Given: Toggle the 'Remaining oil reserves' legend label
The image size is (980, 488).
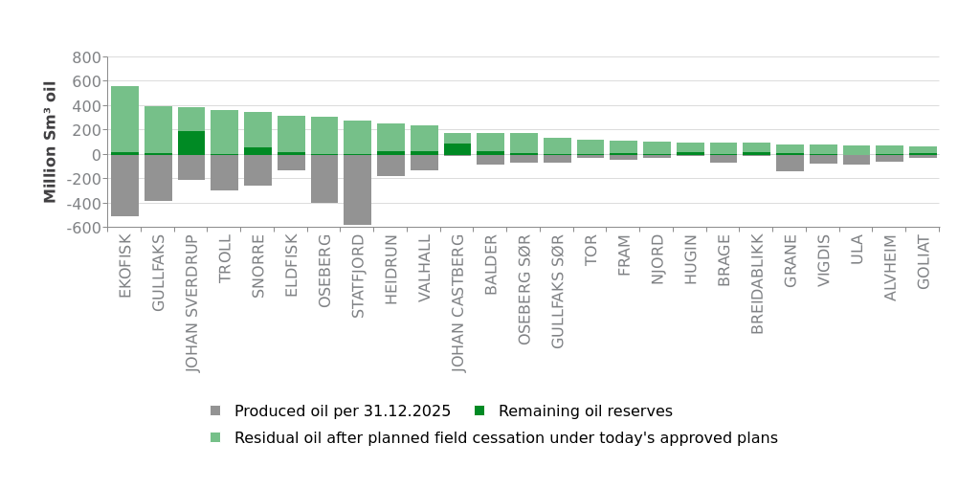Looking at the screenshot, I should [x=585, y=411].
